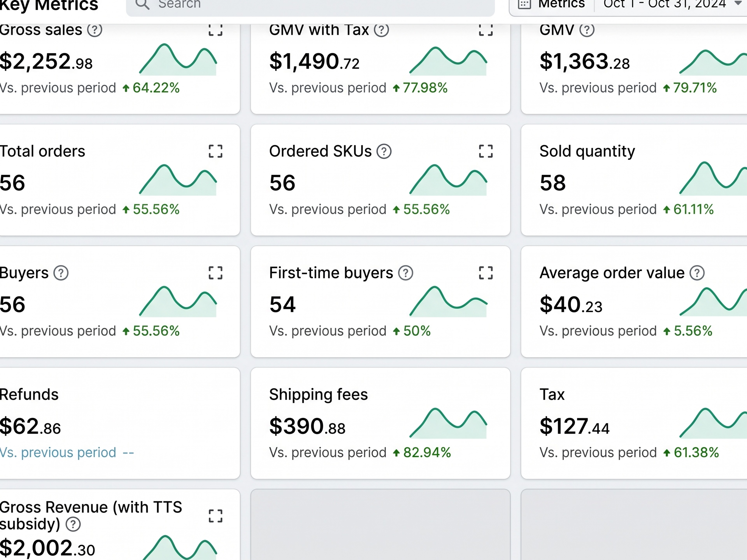Expand the GMV with Tax card

pos(486,30)
